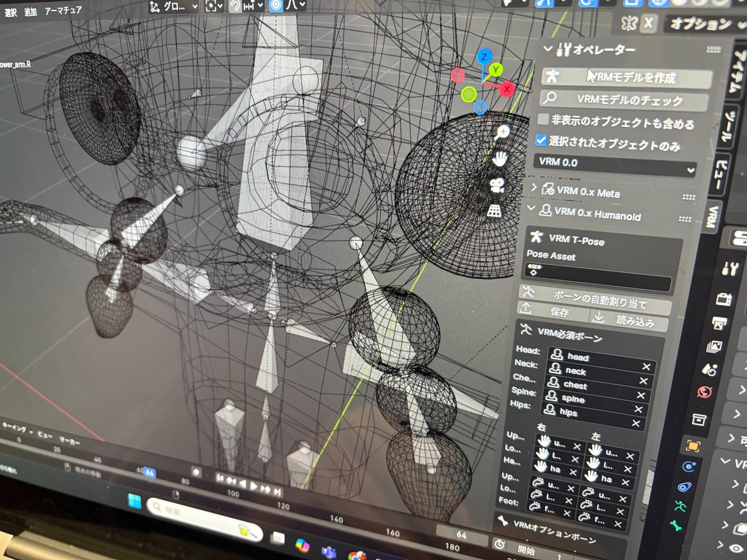
Task: Toggle the X mirror button in header
Action: [x=649, y=23]
